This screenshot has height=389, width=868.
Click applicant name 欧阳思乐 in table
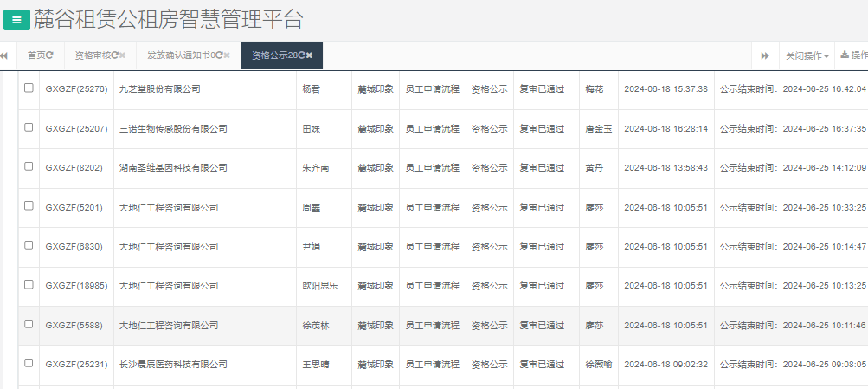(x=319, y=286)
